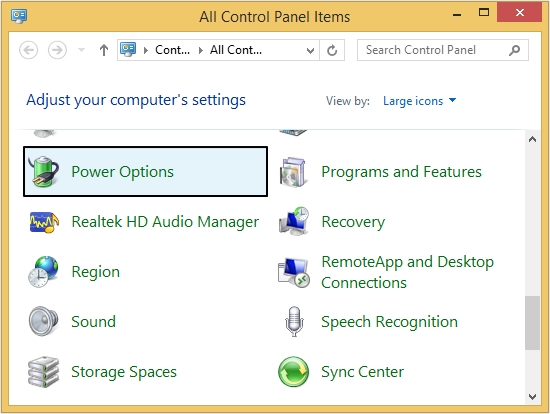Expand the arrow after Cont... breadcrumb

tap(201, 51)
